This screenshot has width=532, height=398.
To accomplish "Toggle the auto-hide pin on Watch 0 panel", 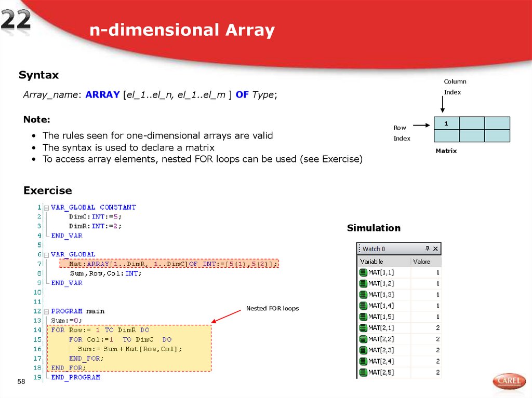I will click(x=427, y=249).
